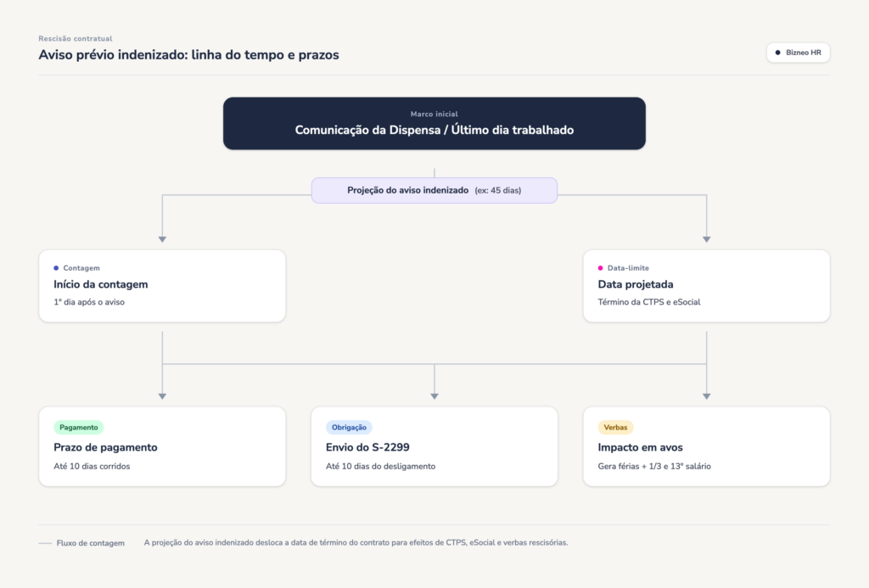Open the Impacto em avos card
Screen dimensions: 869x588
coord(707,446)
